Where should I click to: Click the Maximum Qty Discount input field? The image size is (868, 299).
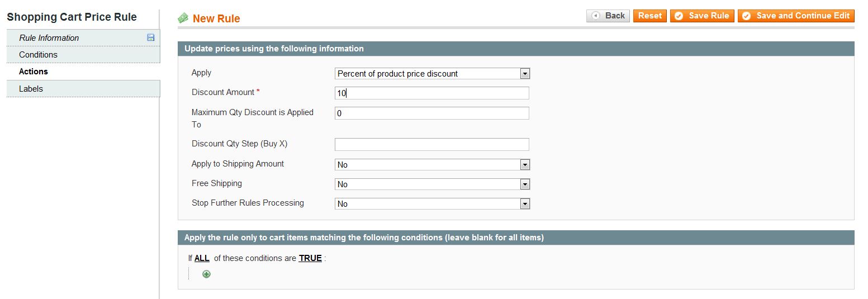point(431,113)
